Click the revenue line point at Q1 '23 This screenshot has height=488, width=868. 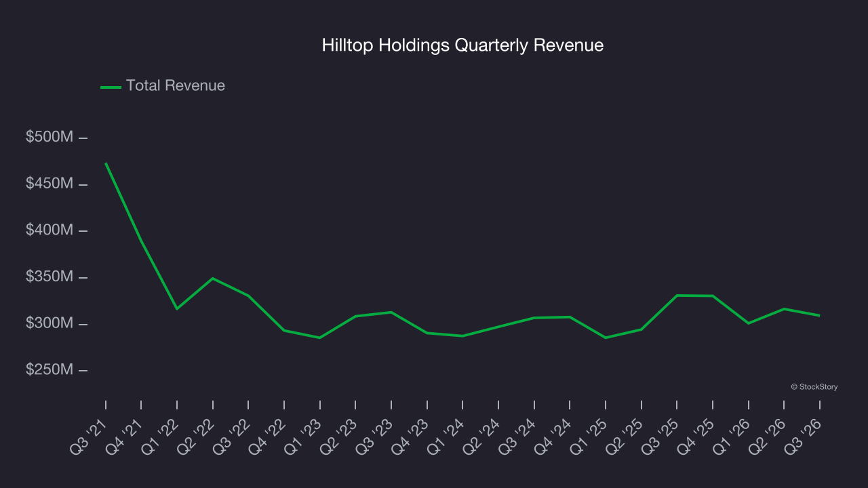[x=319, y=338]
